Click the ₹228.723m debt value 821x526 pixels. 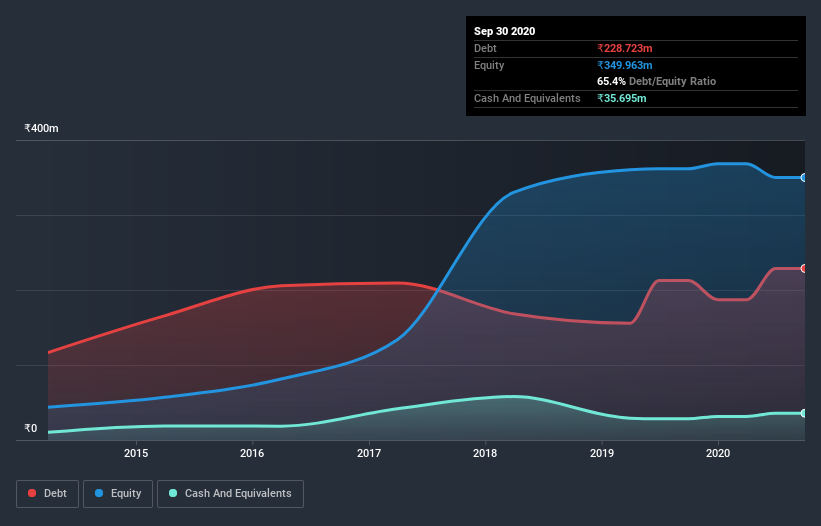[x=625, y=48]
